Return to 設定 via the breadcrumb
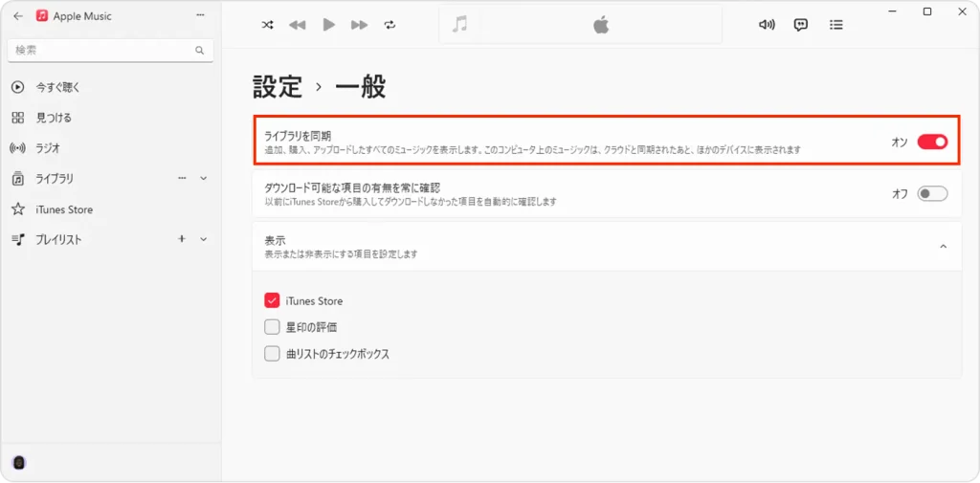Image resolution: width=980 pixels, height=483 pixels. tap(278, 87)
